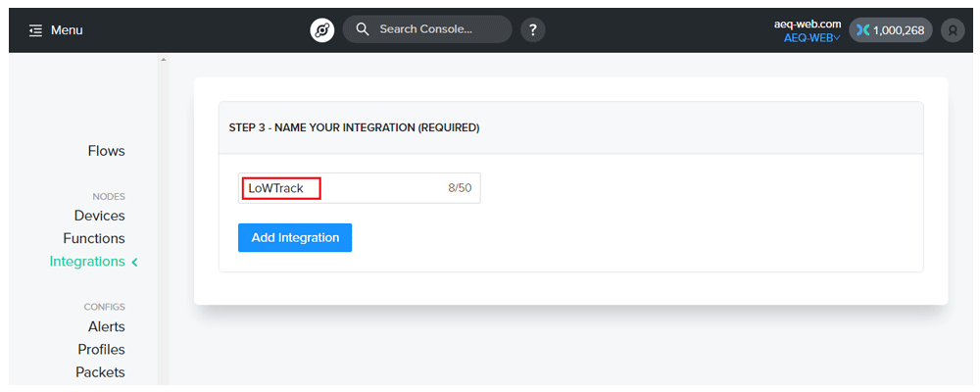Image resolution: width=980 pixels, height=392 pixels.
Task: Go to Devices in sidebar
Action: 99,216
